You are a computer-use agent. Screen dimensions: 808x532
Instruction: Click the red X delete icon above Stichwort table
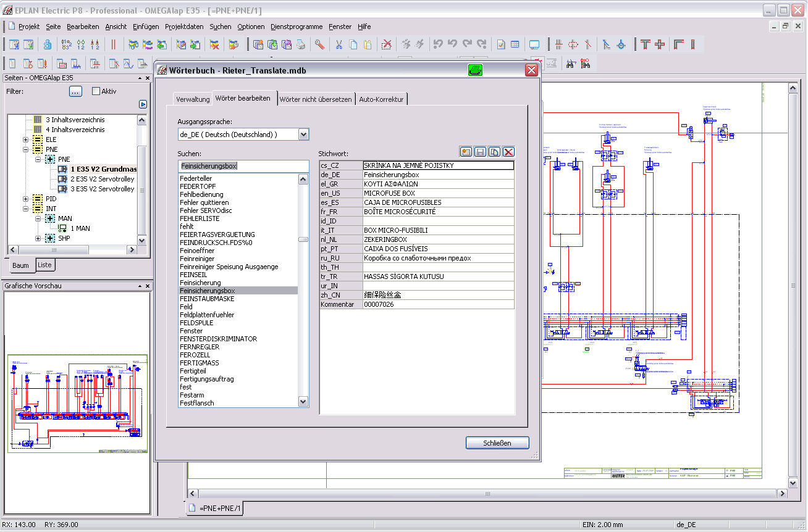point(508,152)
